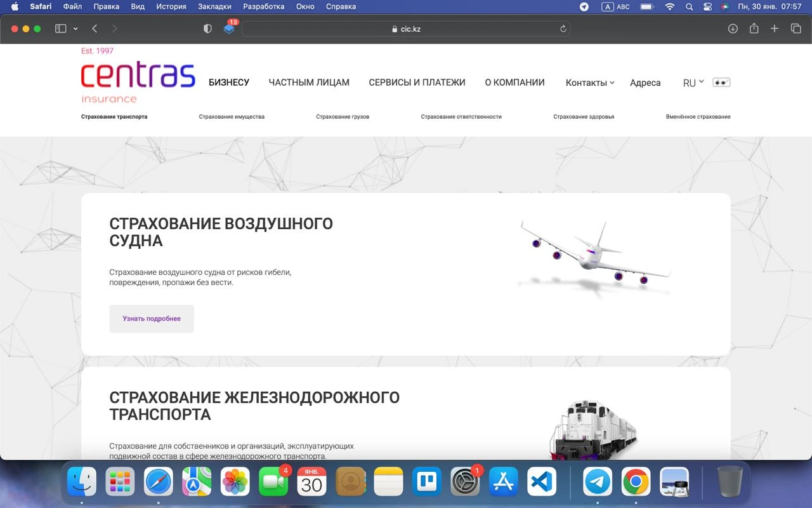812x508 pixels.
Task: Expand the Контакты dropdown menu
Action: [590, 83]
